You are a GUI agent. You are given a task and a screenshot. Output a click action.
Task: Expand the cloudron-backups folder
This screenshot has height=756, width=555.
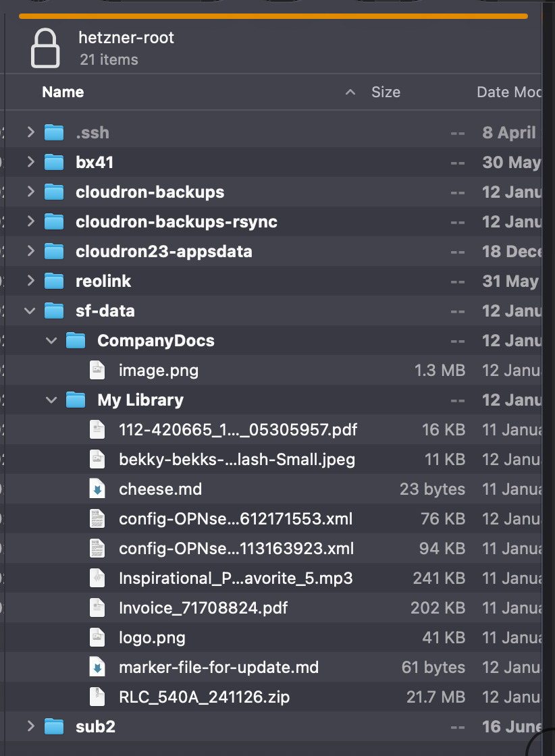[x=30, y=192]
